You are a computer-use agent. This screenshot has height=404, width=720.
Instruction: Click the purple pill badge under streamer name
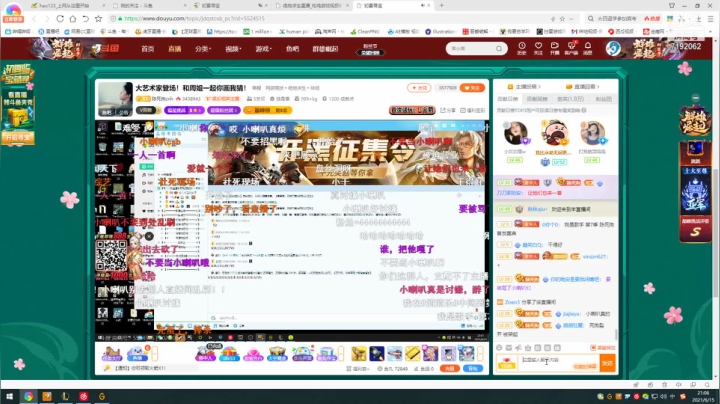point(184,110)
